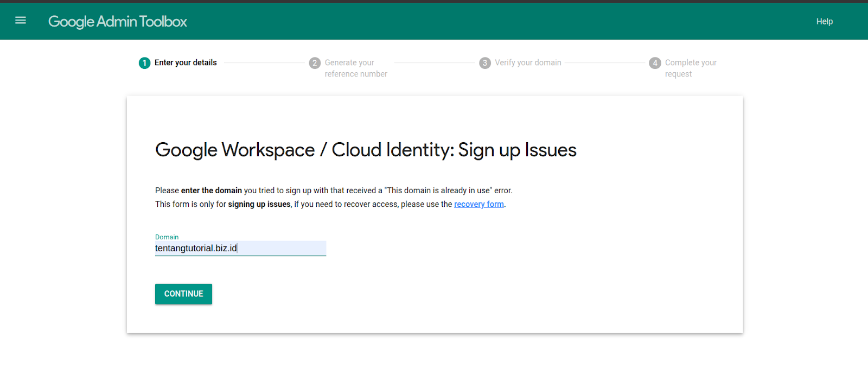Click the 'Google Workspace / Cloud Identity' heading

(x=366, y=150)
